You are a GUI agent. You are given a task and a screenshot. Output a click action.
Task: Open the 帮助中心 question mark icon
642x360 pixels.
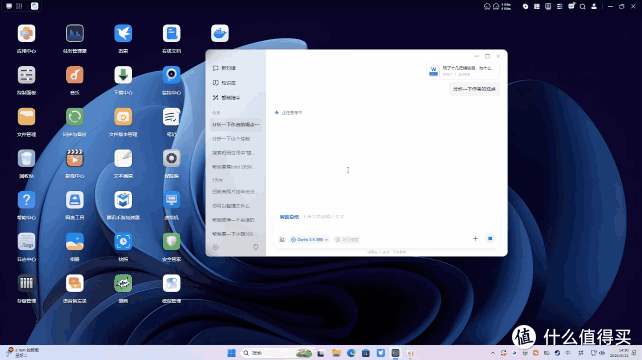pyautogui.click(x=26, y=200)
